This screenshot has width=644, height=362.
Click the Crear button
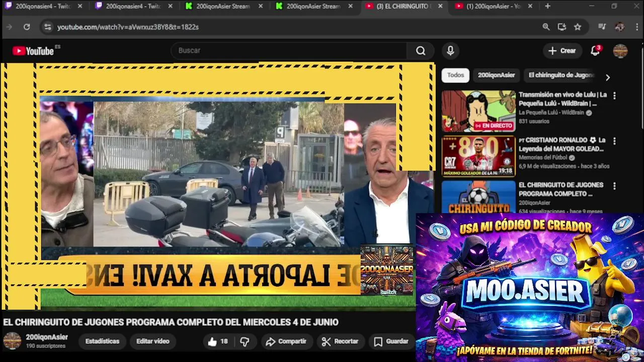pyautogui.click(x=562, y=51)
